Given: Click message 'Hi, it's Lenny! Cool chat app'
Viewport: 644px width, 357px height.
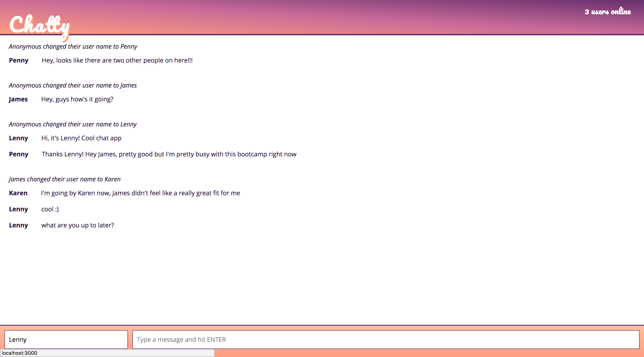Looking at the screenshot, I should [x=81, y=138].
